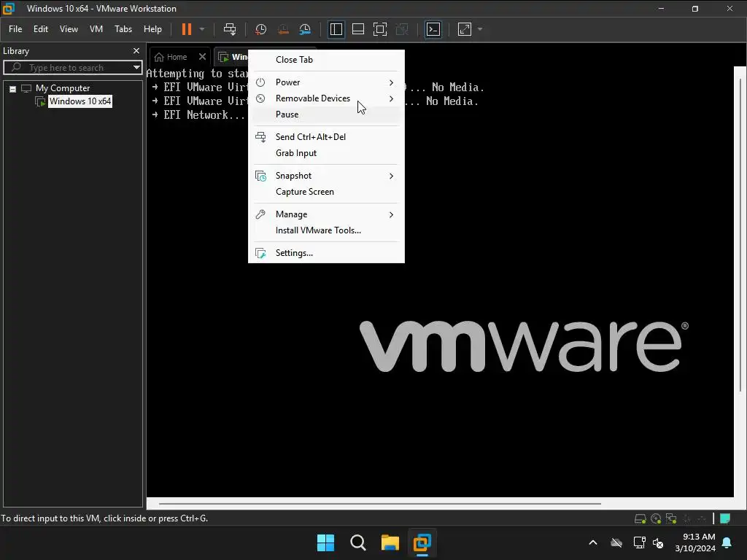Viewport: 747px width, 560px height.
Task: Show hidden system tray icons chevron
Action: click(x=593, y=542)
